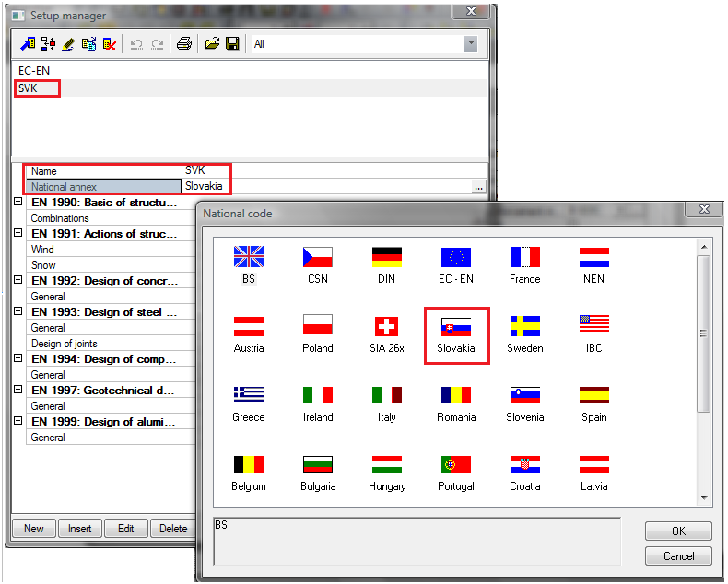Click the Delete button
728x584 pixels.
click(172, 529)
